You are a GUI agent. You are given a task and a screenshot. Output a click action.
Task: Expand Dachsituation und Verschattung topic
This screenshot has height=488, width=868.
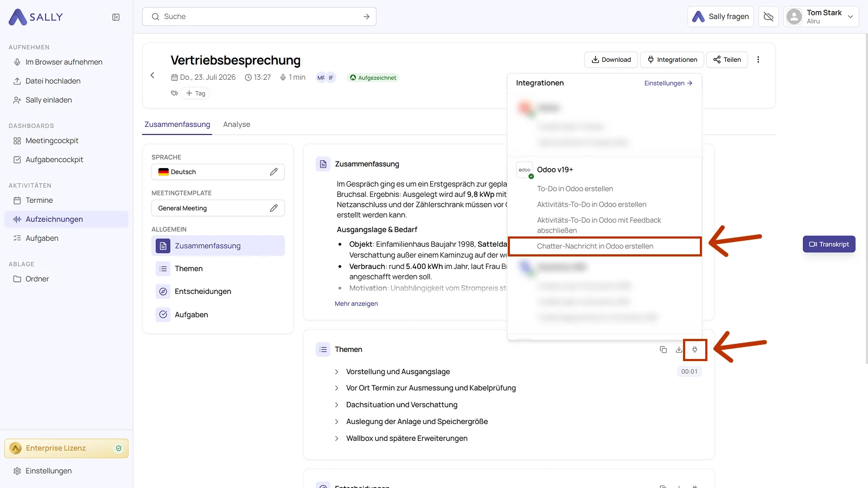pyautogui.click(x=337, y=405)
